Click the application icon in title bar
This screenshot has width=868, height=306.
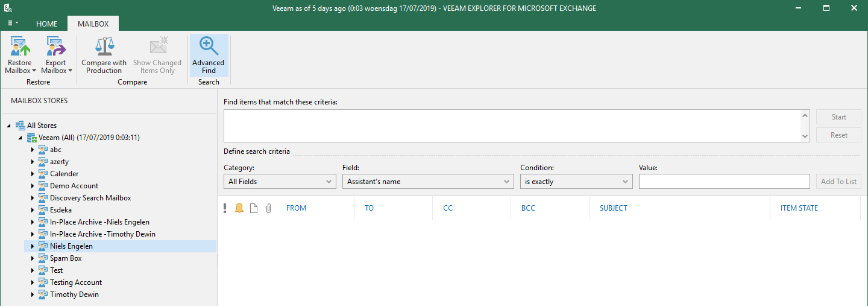[7, 8]
